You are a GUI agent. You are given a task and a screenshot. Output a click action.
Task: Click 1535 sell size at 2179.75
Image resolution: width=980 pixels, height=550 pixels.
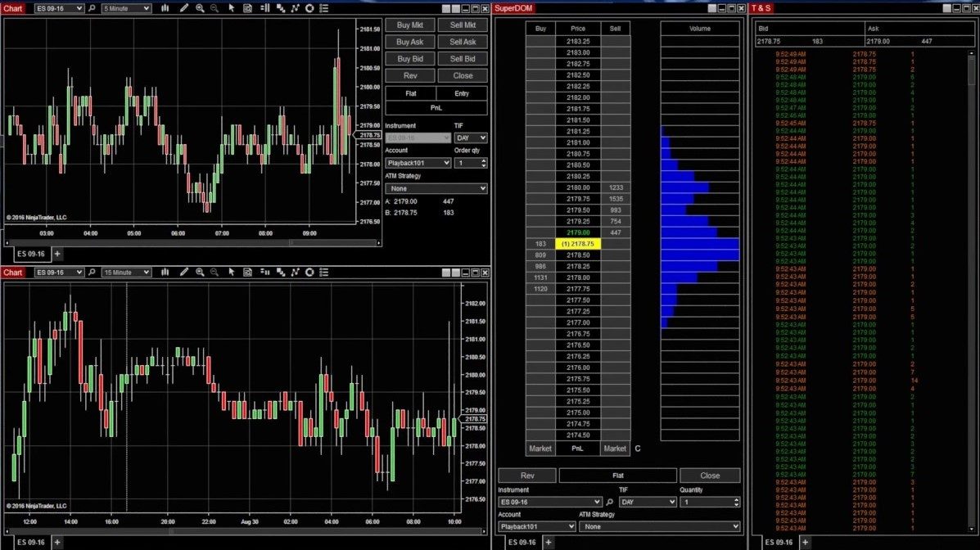coord(616,199)
